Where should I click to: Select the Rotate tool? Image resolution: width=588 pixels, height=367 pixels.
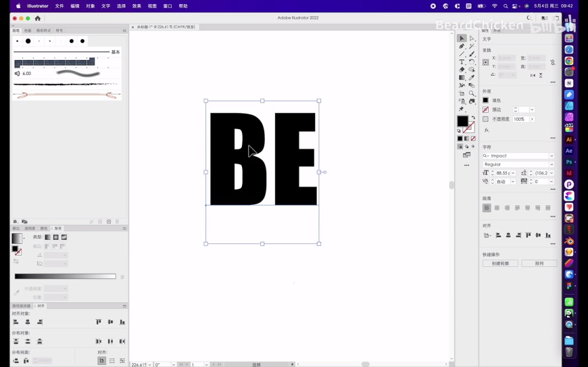pyautogui.click(x=472, y=62)
